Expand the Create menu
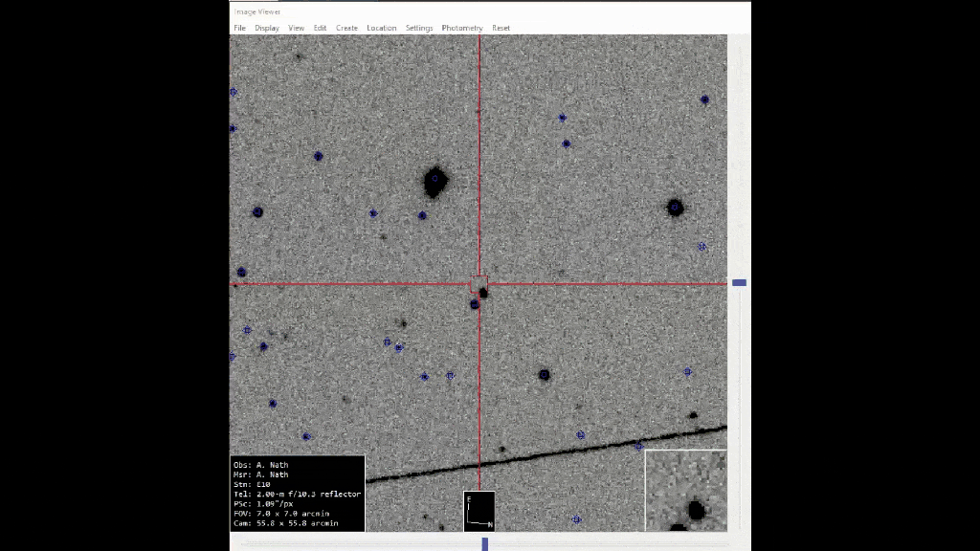The height and width of the screenshot is (551, 980). 346,28
